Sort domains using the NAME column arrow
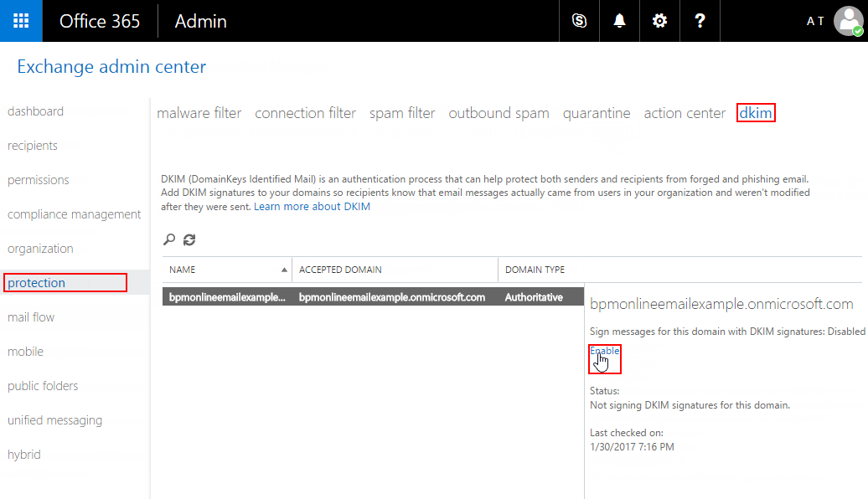 (x=284, y=269)
